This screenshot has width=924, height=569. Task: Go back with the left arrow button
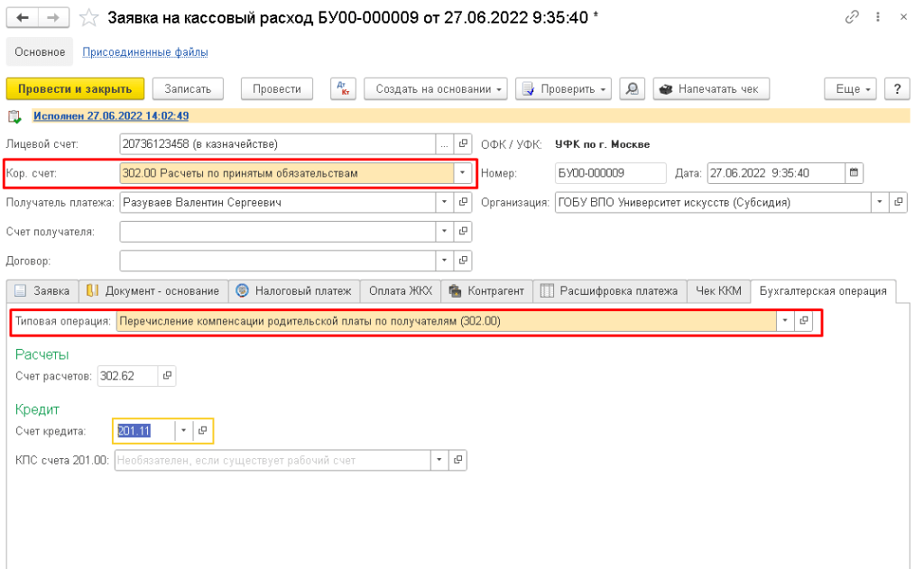click(23, 18)
